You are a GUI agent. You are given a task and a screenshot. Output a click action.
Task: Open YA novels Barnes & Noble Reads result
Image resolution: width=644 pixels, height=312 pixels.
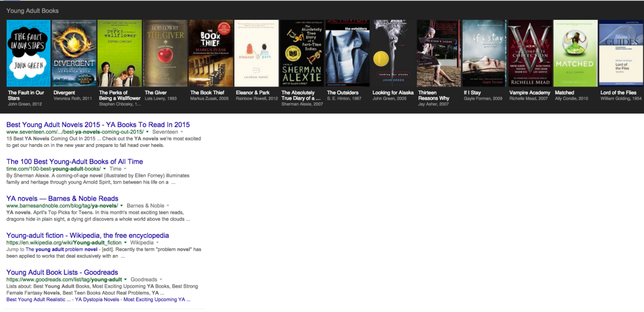63,198
